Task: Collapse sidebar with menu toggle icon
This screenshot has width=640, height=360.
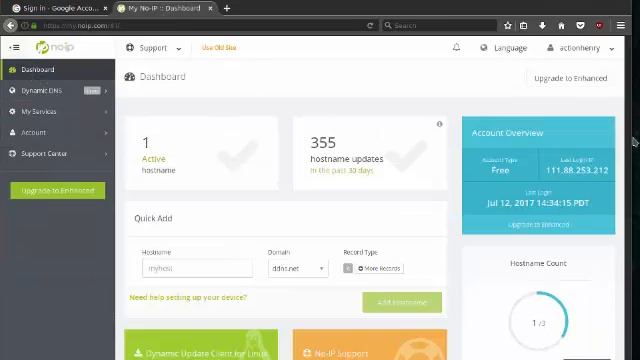Action: (x=14, y=47)
